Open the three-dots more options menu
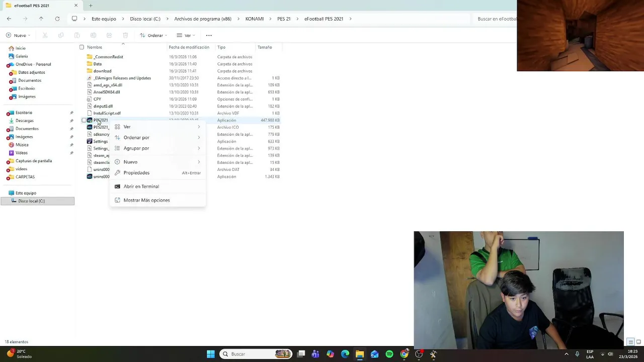The height and width of the screenshot is (362, 644). click(209, 35)
